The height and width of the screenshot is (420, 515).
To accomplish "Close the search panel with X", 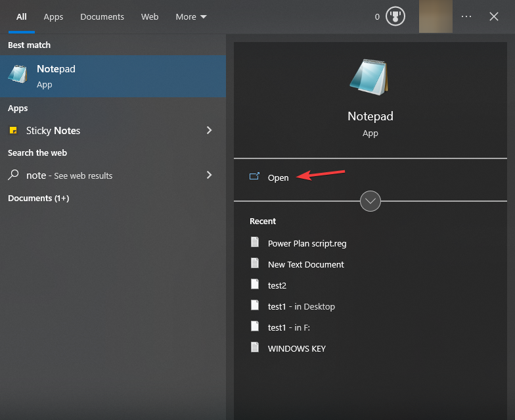I will click(494, 16).
